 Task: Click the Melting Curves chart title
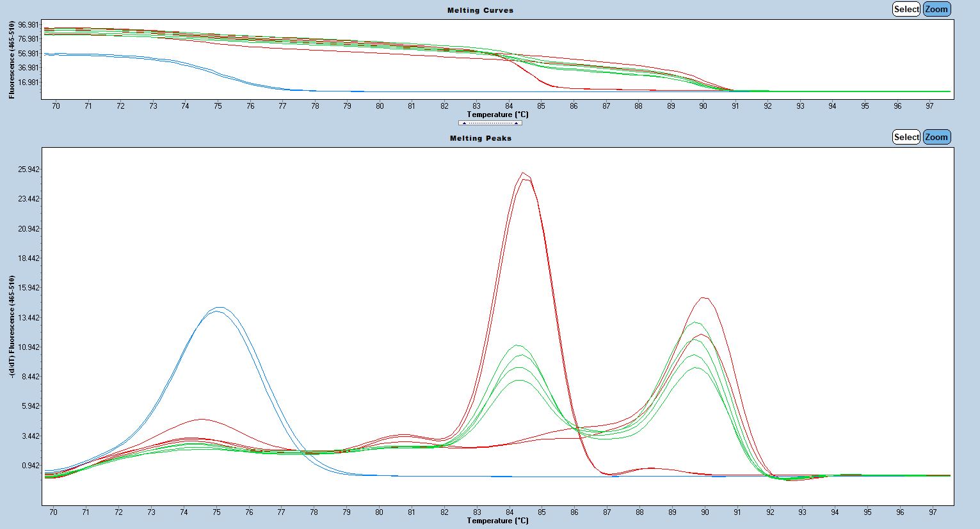(480, 10)
